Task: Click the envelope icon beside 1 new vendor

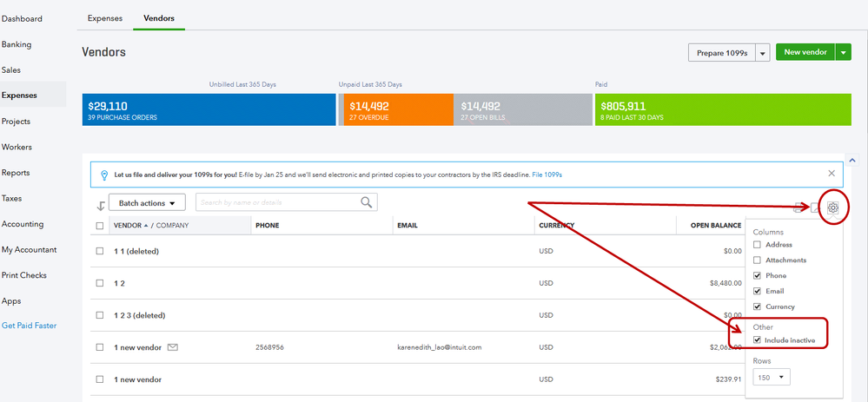Action: [x=172, y=347]
